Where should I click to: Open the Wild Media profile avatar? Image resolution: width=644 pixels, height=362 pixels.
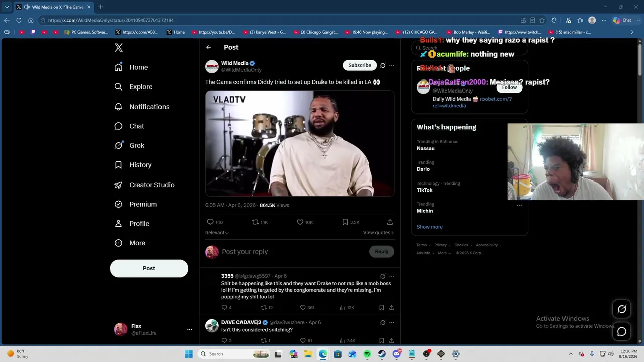pyautogui.click(x=212, y=66)
